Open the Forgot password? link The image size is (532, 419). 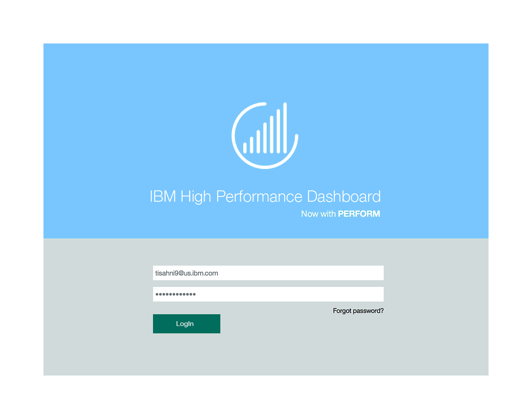pos(358,311)
